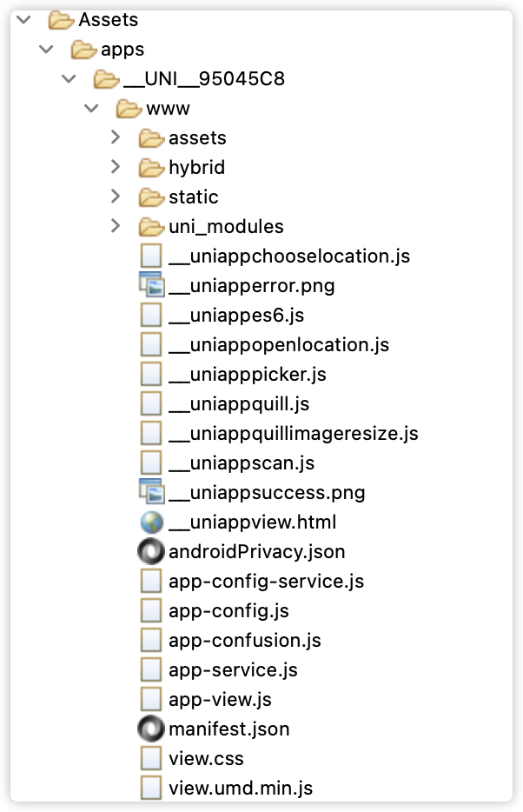Viewport: 523px width, 812px height.
Task: Select the app-service.js file
Action: [x=233, y=670]
